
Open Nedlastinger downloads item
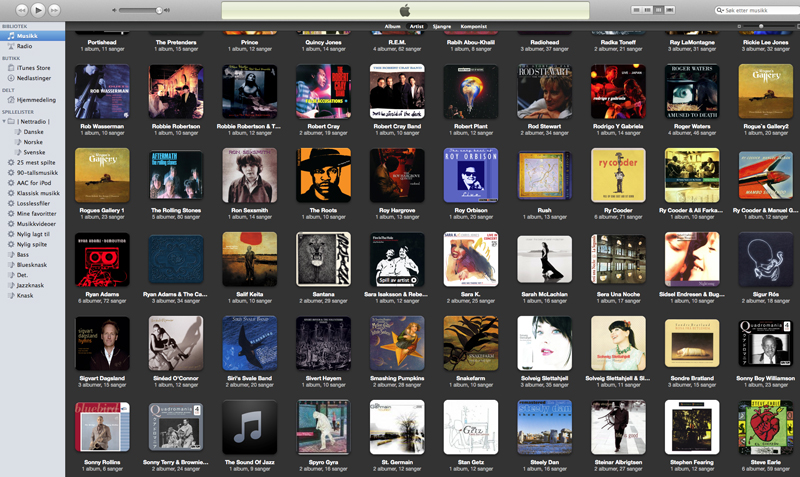pos(32,78)
